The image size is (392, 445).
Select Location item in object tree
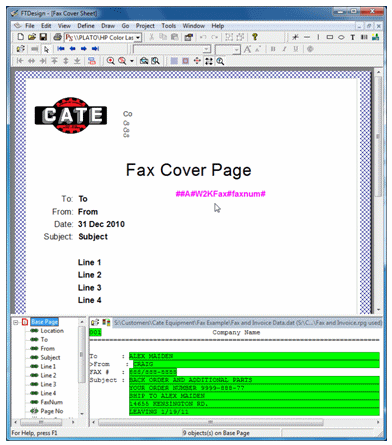(x=52, y=331)
